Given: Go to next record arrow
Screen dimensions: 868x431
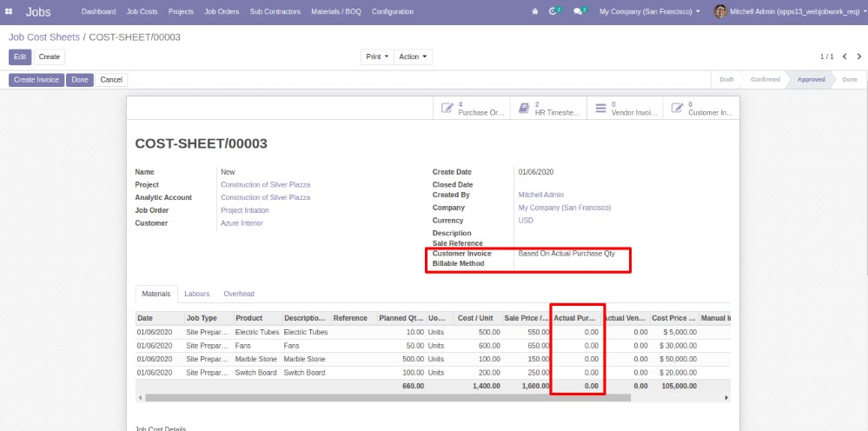Looking at the screenshot, I should tap(858, 56).
